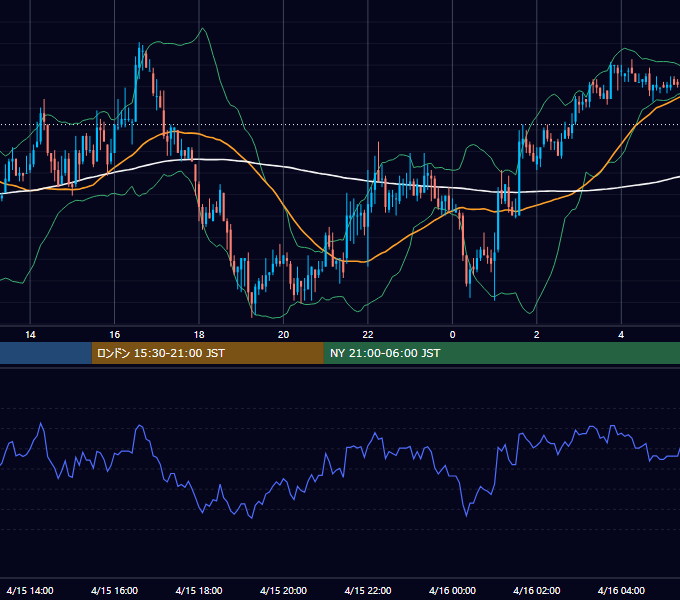The width and height of the screenshot is (680, 600).
Task: Click the 4/15 18:00 date label
Action: [199, 590]
